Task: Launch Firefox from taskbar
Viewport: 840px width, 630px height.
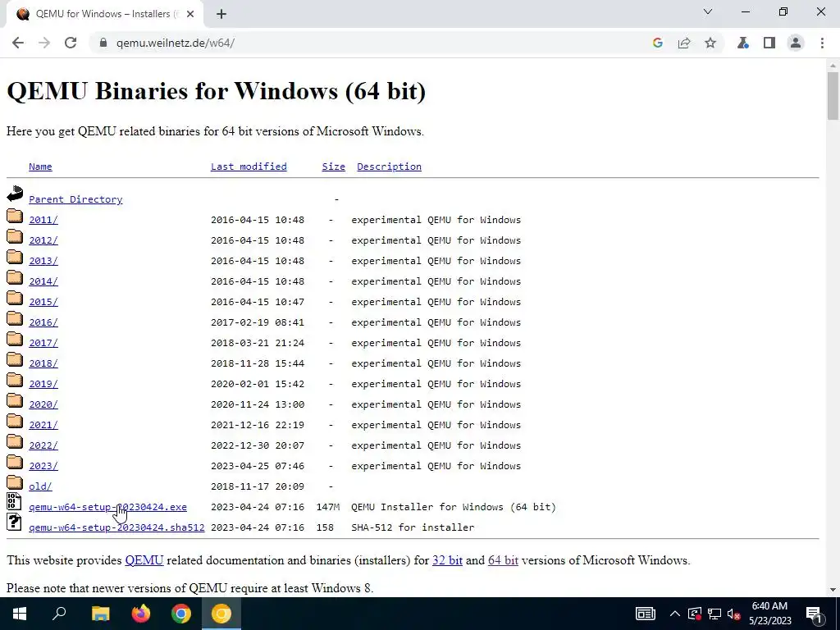Action: click(141, 614)
